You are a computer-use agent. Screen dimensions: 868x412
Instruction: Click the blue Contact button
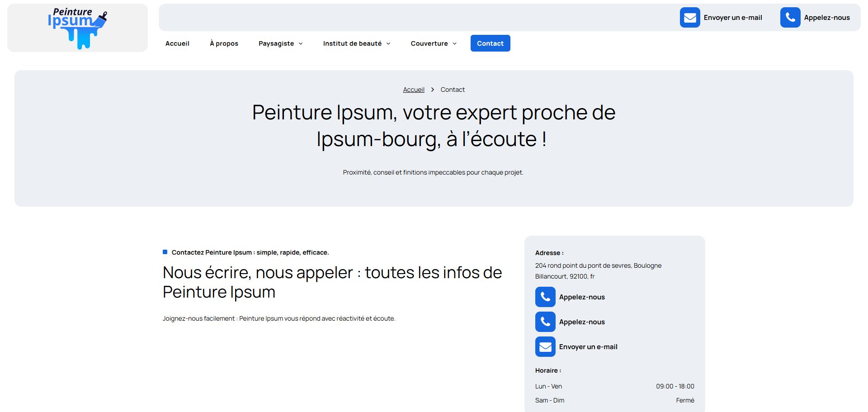[x=490, y=43]
